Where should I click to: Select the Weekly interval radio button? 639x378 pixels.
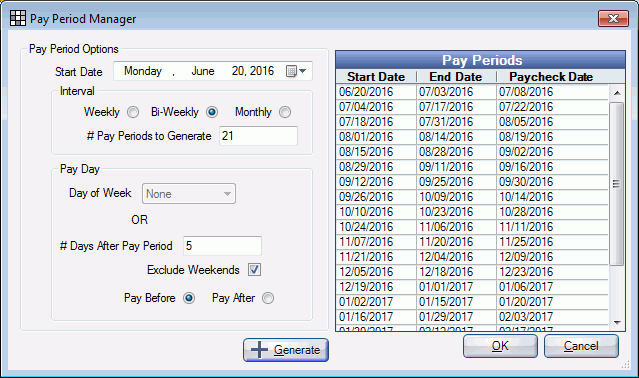coord(133,112)
